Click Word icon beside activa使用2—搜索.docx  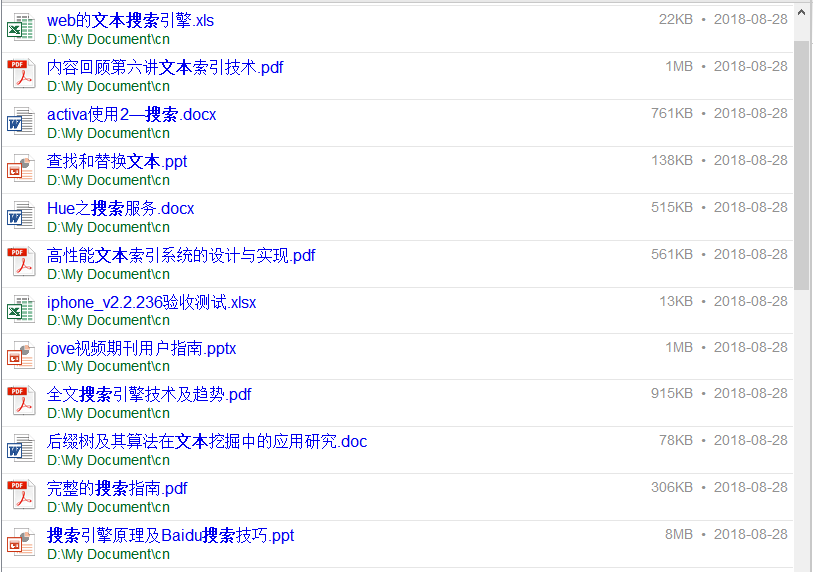pyautogui.click(x=21, y=123)
